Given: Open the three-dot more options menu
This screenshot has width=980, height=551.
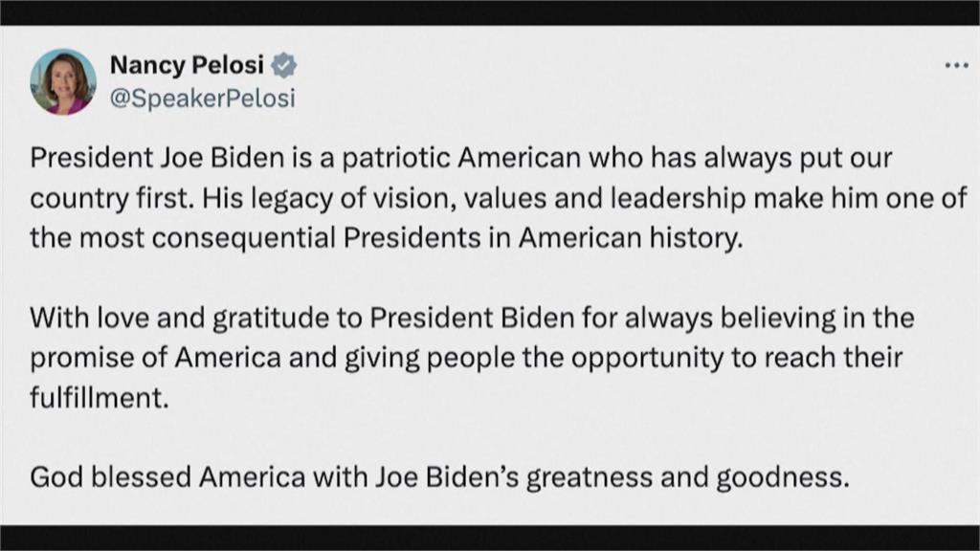Looking at the screenshot, I should pos(956,66).
